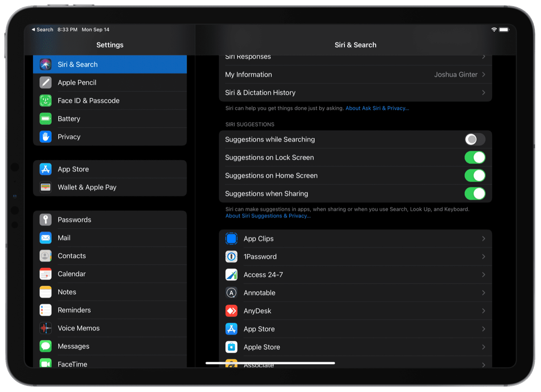This screenshot has height=392, width=541.
Task: Tap the Contacts label in sidebar
Action: (x=72, y=255)
